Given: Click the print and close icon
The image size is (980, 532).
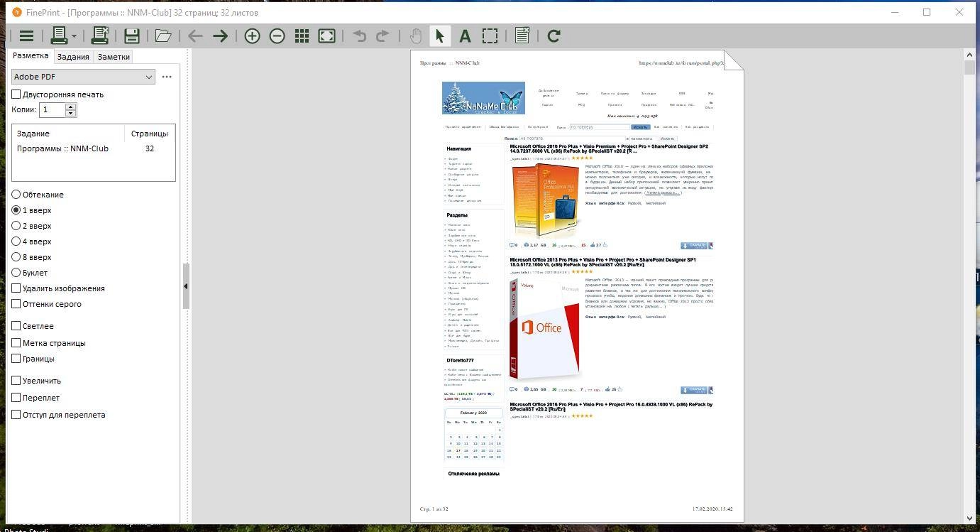Looking at the screenshot, I should tap(100, 36).
